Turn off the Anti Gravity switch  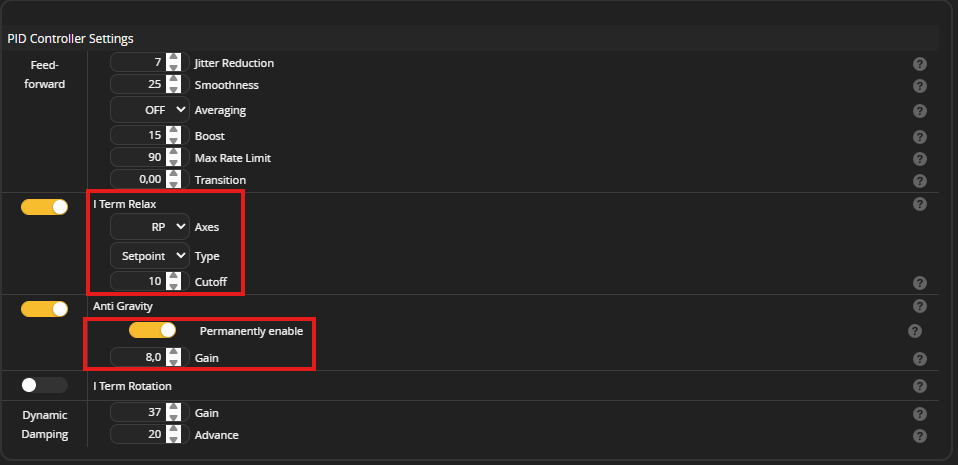[45, 309]
